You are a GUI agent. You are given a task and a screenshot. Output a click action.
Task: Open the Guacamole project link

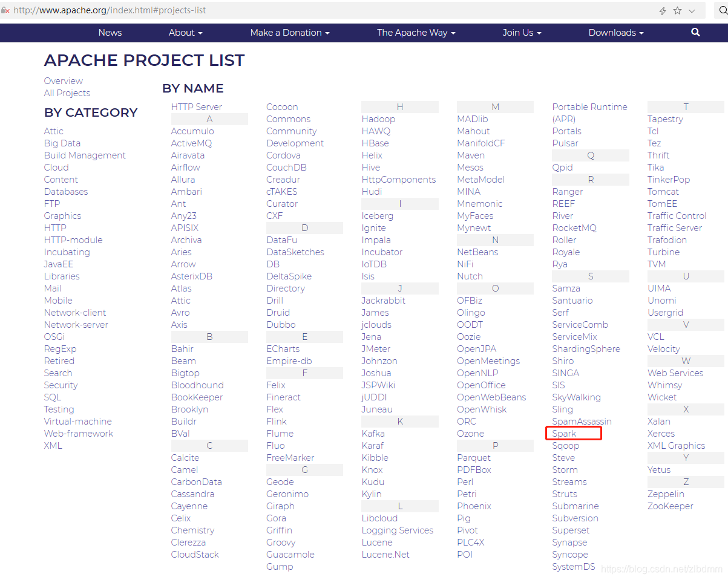click(290, 555)
